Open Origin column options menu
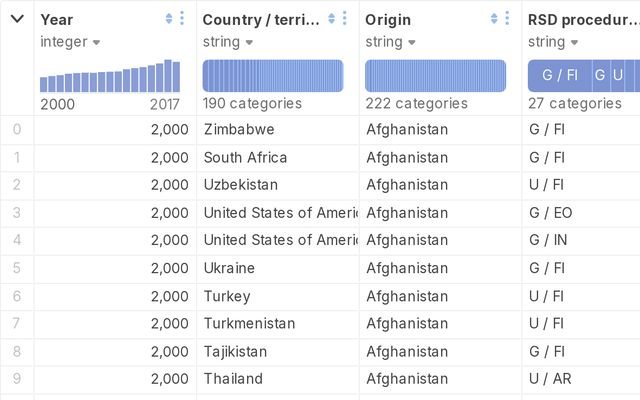640x400 pixels. (x=508, y=19)
